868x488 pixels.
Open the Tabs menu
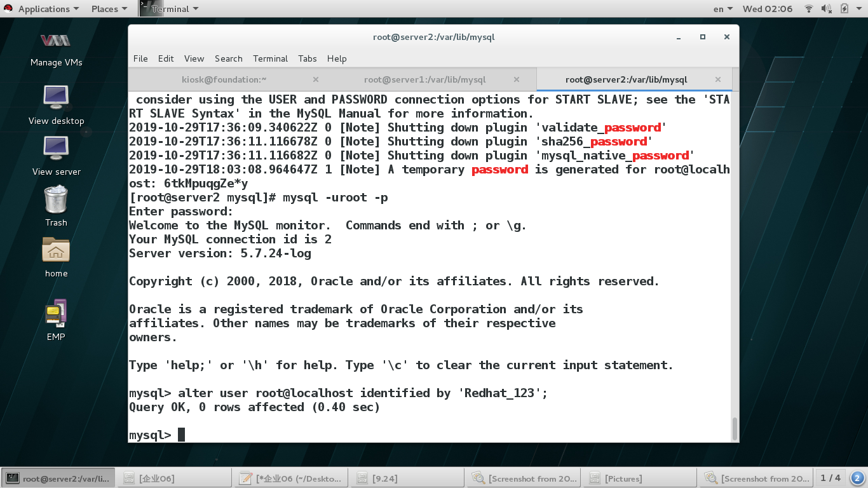coord(308,58)
